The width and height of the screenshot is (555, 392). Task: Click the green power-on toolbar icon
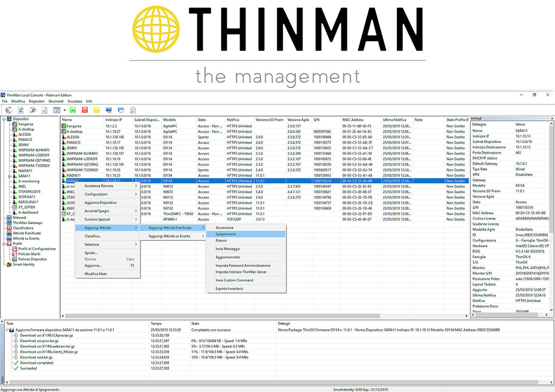pyautogui.click(x=72, y=110)
